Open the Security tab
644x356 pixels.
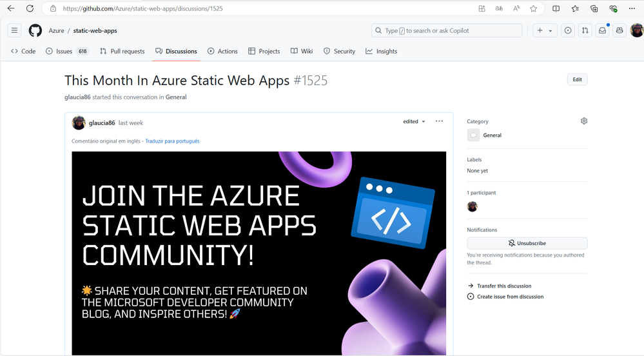[x=339, y=52]
